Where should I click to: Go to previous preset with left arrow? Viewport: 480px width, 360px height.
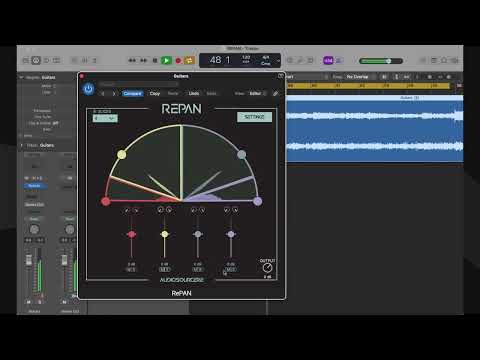point(103,94)
